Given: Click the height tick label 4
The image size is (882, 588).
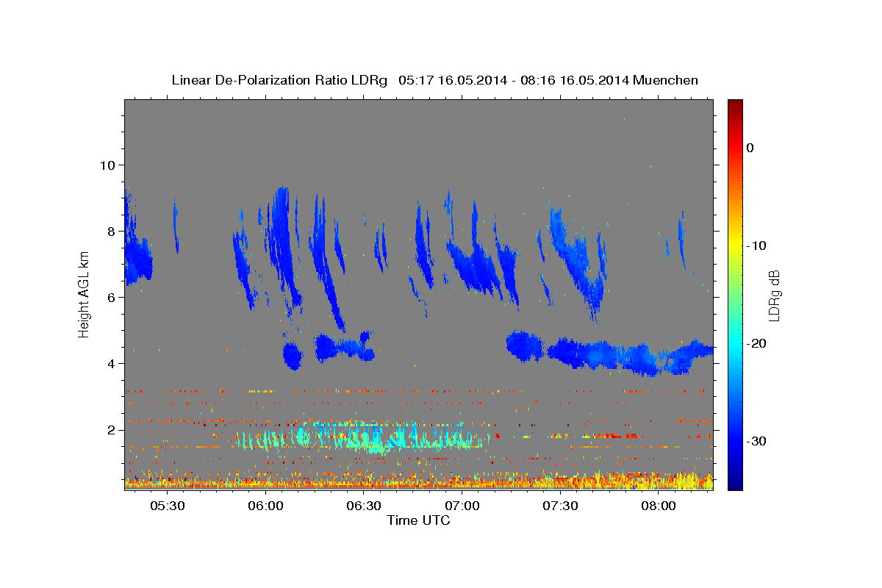Looking at the screenshot, I should click(x=112, y=363).
